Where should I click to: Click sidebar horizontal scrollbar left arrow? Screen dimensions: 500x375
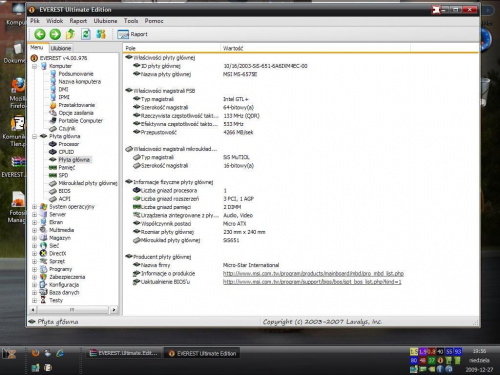(33, 310)
